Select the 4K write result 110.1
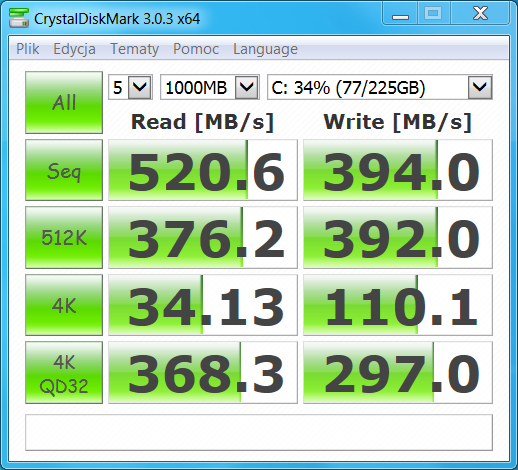The width and height of the screenshot is (518, 470). coord(398,305)
